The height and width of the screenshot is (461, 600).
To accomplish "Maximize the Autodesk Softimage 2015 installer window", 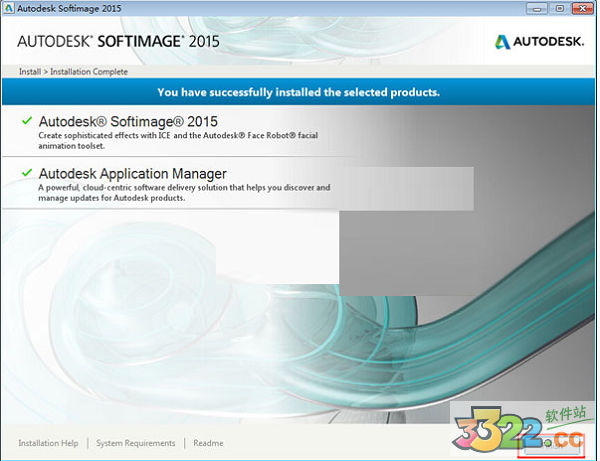I will tap(559, 8).
